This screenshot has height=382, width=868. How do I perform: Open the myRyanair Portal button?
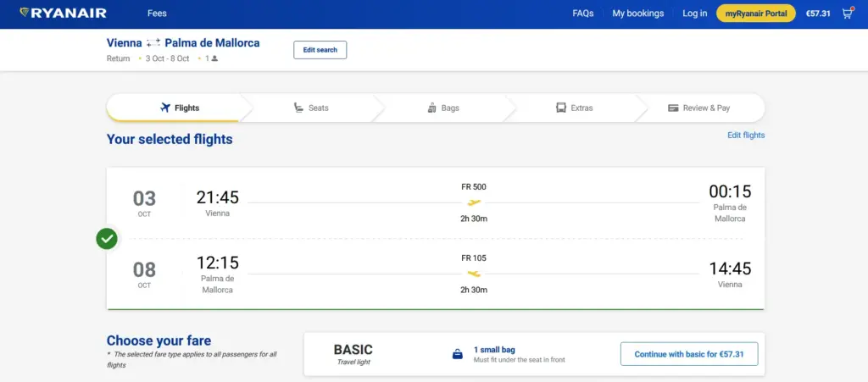pos(755,14)
